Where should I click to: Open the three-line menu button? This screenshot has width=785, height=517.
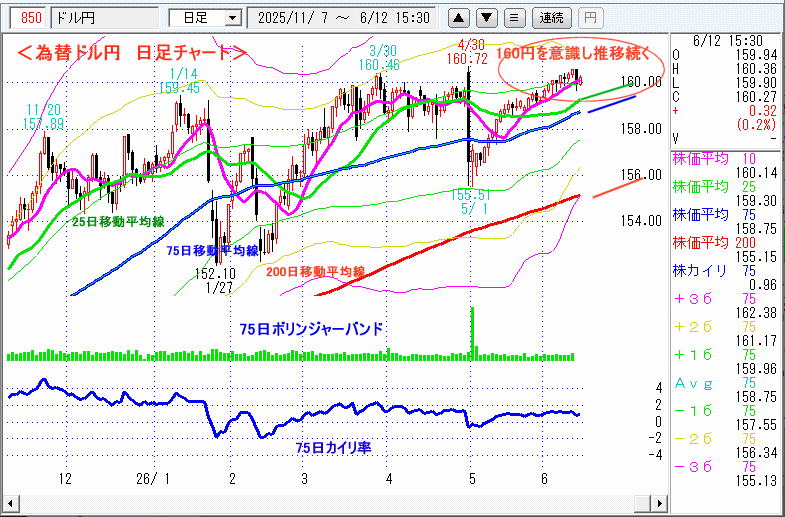click(514, 19)
